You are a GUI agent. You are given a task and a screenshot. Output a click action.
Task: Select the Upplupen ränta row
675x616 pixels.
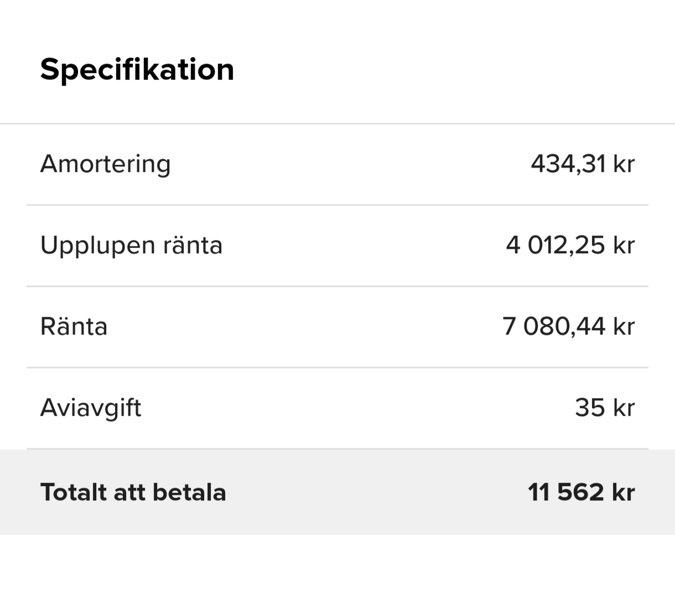(337, 244)
